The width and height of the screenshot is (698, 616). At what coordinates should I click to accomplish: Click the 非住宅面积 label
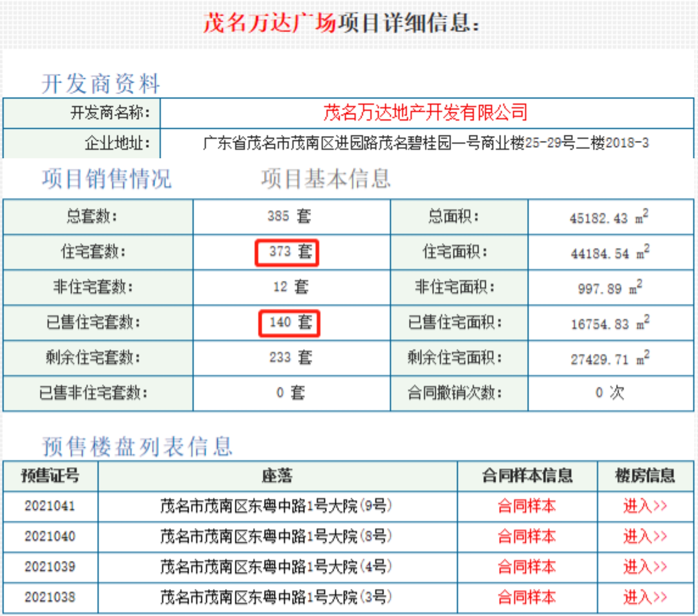pos(455,287)
